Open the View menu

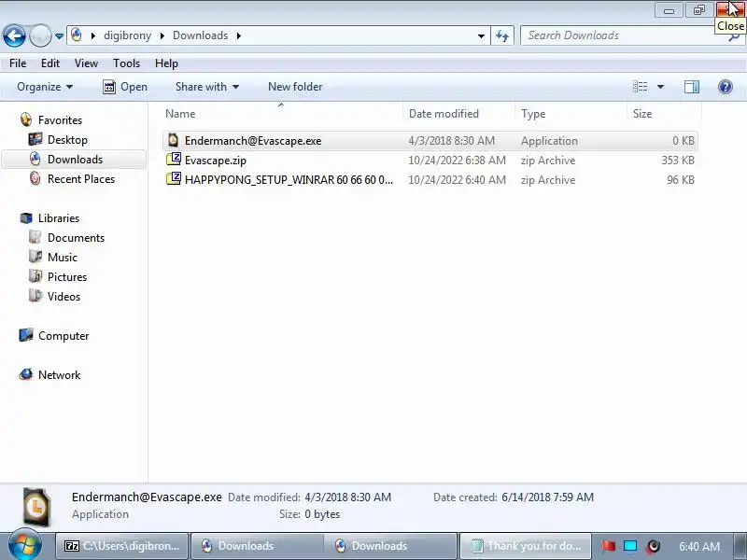(x=86, y=63)
